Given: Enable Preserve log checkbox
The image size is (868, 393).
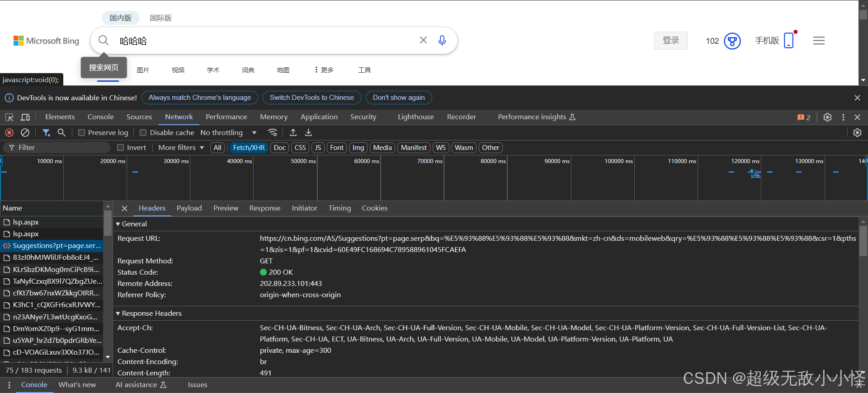Looking at the screenshot, I should pos(81,133).
